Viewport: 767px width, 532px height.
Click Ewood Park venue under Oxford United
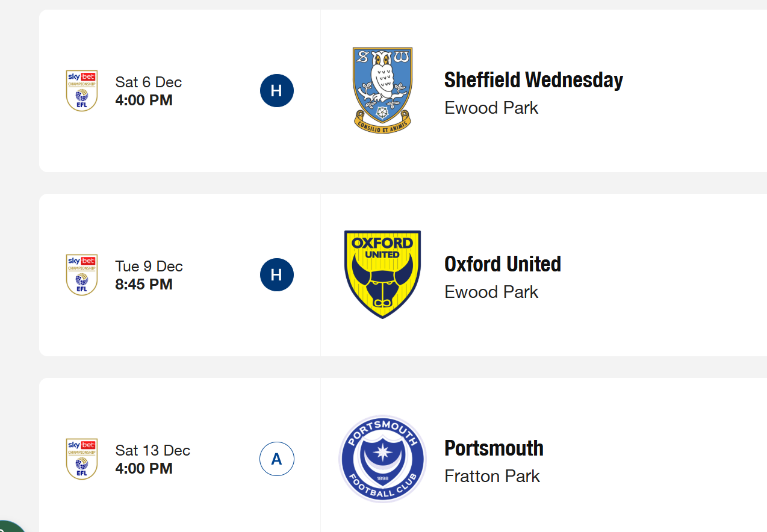491,292
